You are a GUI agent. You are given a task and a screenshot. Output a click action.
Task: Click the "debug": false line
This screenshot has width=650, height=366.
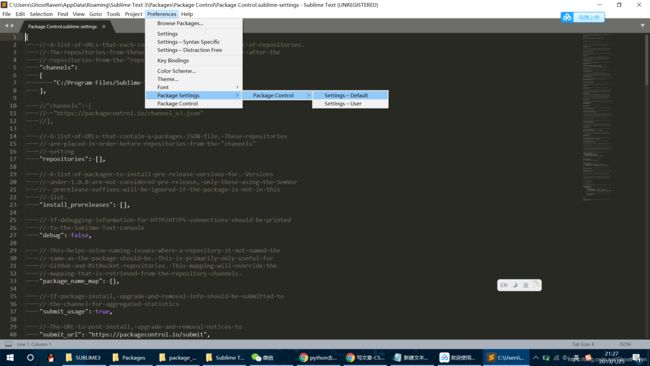pyautogui.click(x=65, y=235)
